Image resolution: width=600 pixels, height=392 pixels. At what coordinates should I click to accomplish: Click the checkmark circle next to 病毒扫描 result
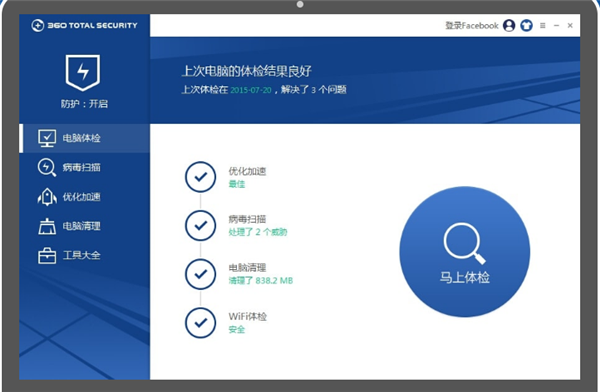point(201,225)
